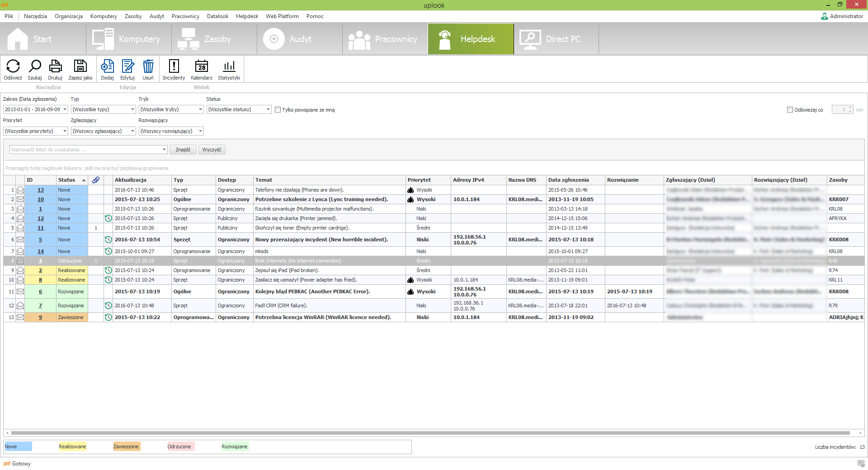Expand the '(Wszystkie priorytety)' dropdown
868x470 pixels.
tap(35, 131)
